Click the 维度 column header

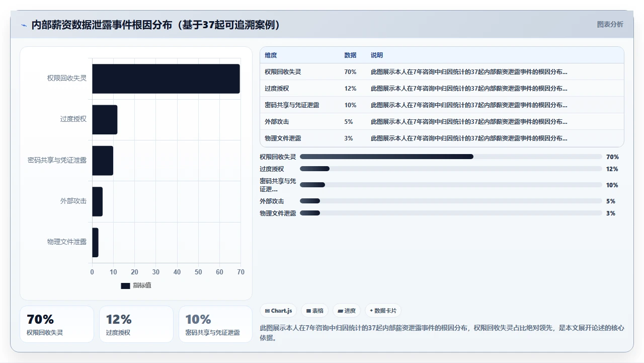pyautogui.click(x=271, y=55)
